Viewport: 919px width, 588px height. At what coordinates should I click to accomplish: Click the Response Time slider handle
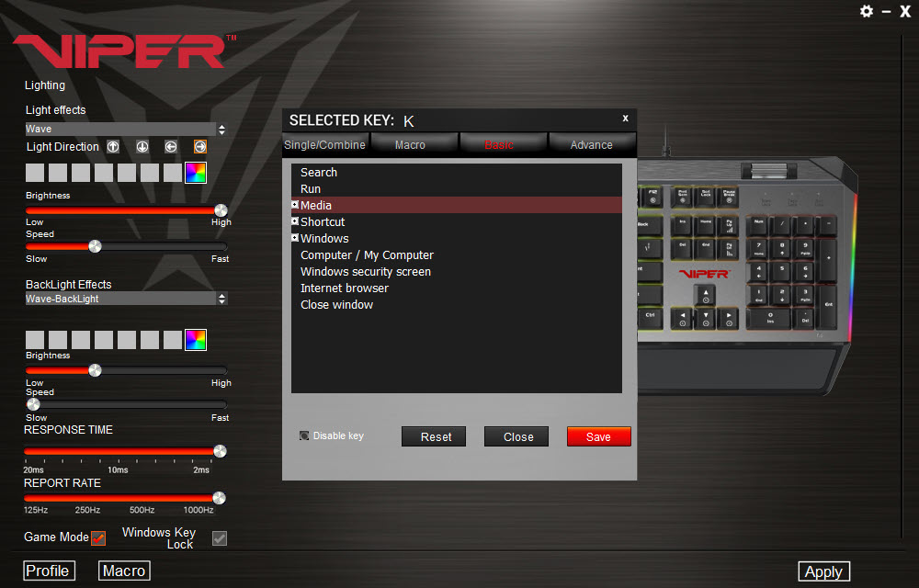(221, 451)
